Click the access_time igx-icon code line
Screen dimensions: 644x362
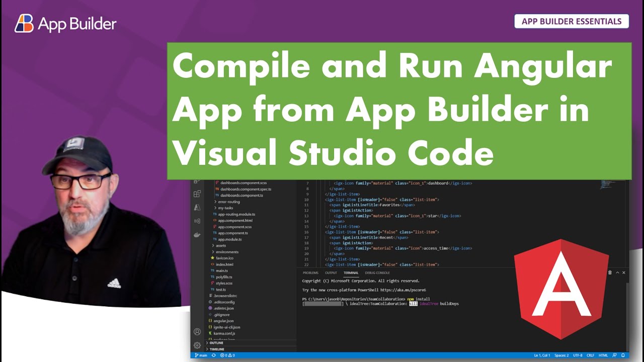coord(403,248)
